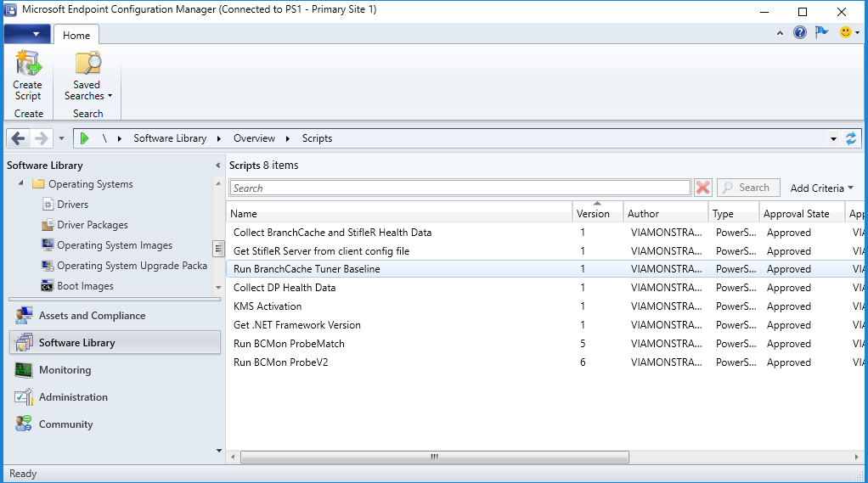Click the green play arrow in breadcrumb

click(x=84, y=138)
